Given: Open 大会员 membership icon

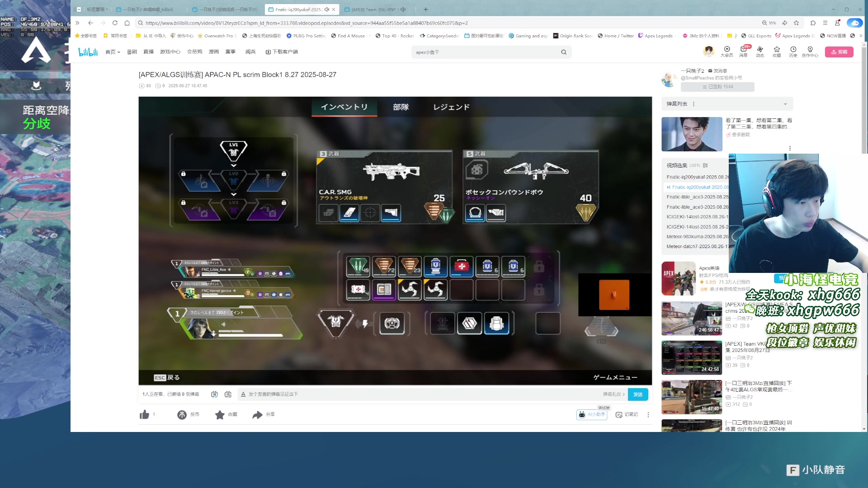Looking at the screenshot, I should pos(726,52).
